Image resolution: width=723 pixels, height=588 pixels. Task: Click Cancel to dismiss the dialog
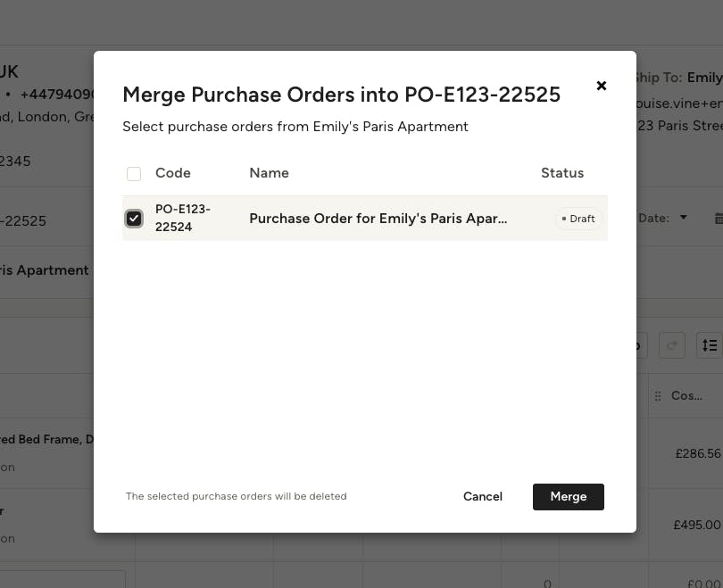click(482, 497)
